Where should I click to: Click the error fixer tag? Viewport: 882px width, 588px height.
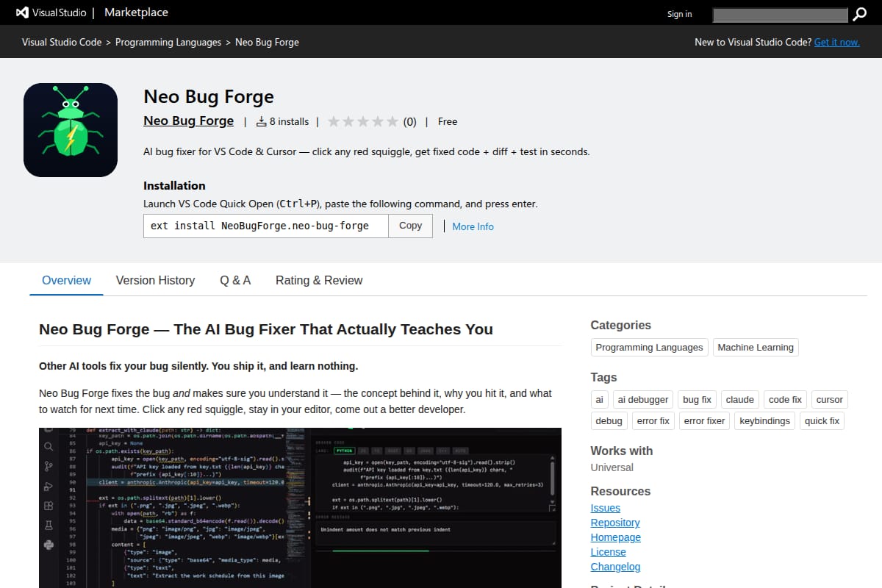pyautogui.click(x=704, y=420)
